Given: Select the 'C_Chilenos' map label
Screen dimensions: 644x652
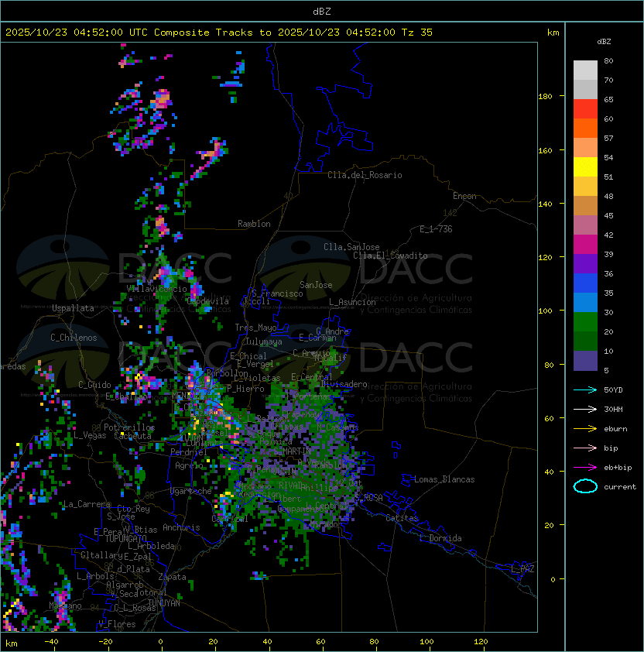Looking at the screenshot, I should pos(74,338).
